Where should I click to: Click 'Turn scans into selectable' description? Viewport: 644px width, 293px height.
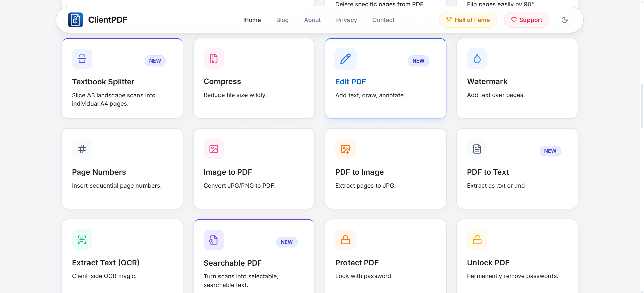241,280
